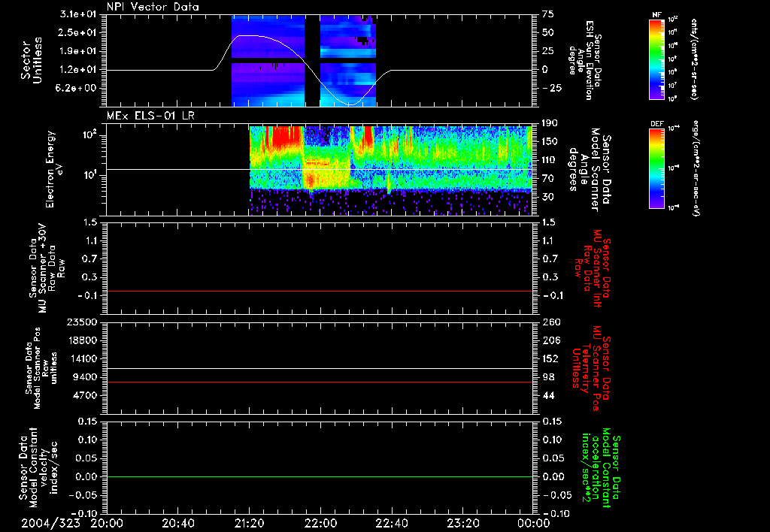Viewport: 770px width, 532px height.
Task: Click the 'Electron Energy eV' axis label
Action: (x=53, y=169)
